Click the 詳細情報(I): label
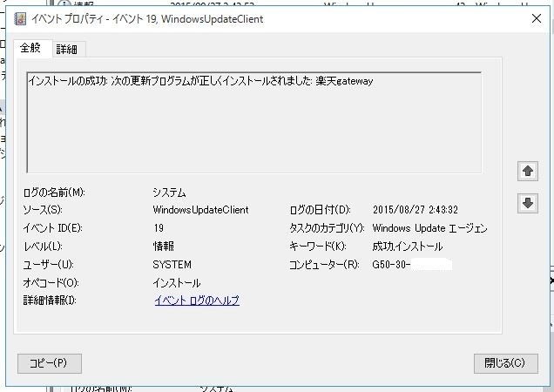The width and height of the screenshot is (554, 392). [50, 301]
